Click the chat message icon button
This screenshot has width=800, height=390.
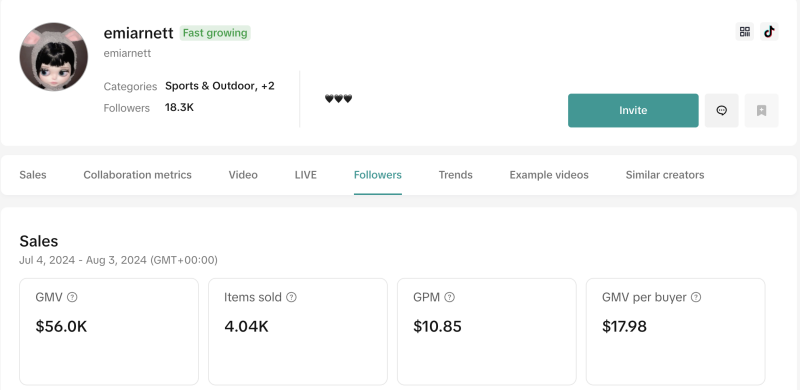pyautogui.click(x=721, y=110)
